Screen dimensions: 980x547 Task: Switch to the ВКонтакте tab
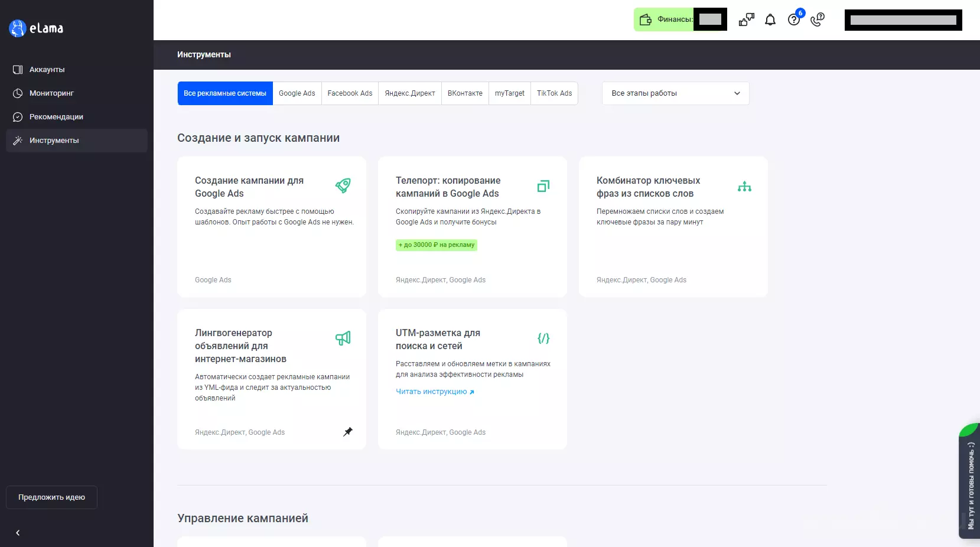point(465,93)
